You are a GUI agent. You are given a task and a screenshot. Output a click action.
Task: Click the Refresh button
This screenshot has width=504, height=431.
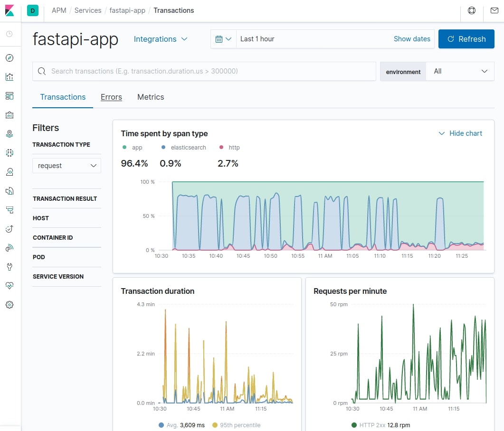point(466,39)
